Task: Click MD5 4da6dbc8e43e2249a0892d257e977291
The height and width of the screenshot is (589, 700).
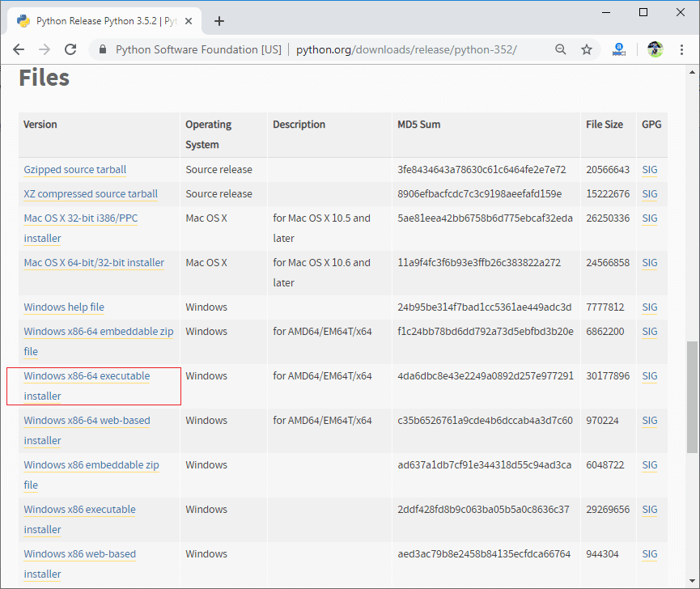Action: click(486, 375)
